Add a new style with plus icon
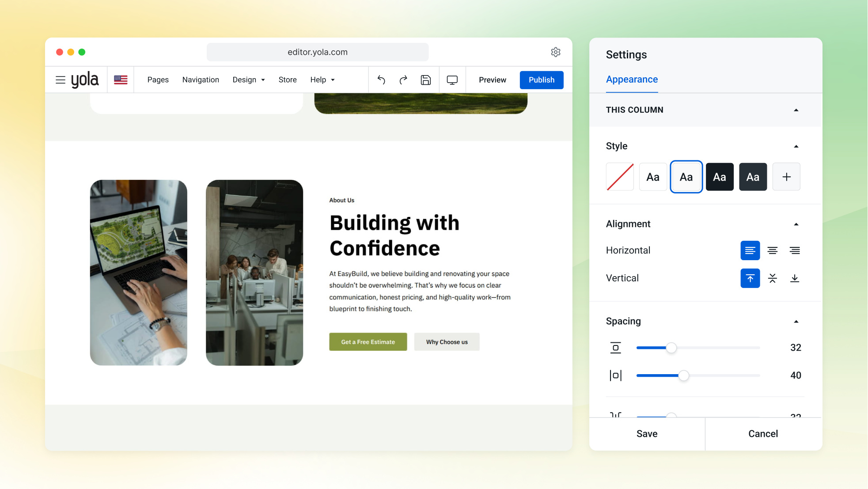Screen dimensions: 868x489 pyautogui.click(x=786, y=177)
